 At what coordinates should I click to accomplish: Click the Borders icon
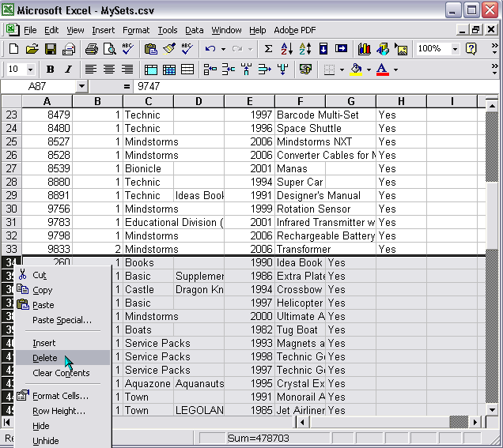click(x=330, y=70)
